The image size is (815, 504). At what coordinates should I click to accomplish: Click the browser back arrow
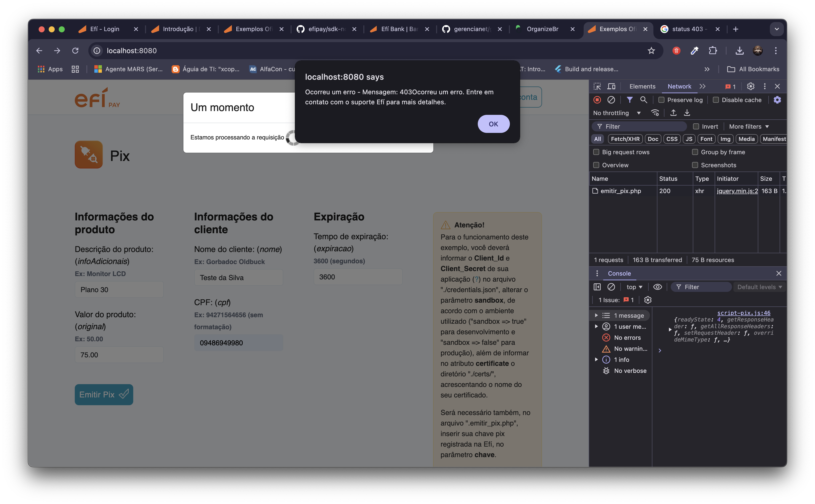[39, 51]
